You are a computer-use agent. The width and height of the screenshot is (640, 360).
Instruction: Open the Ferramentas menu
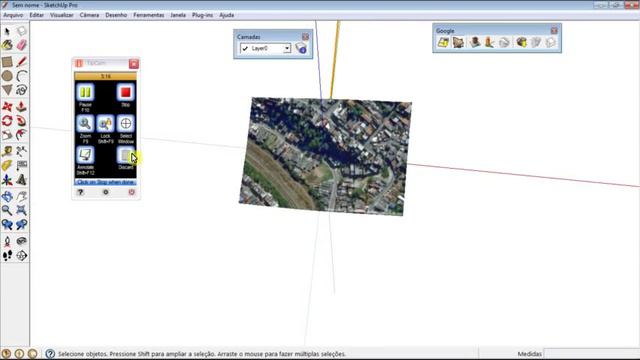coord(149,15)
